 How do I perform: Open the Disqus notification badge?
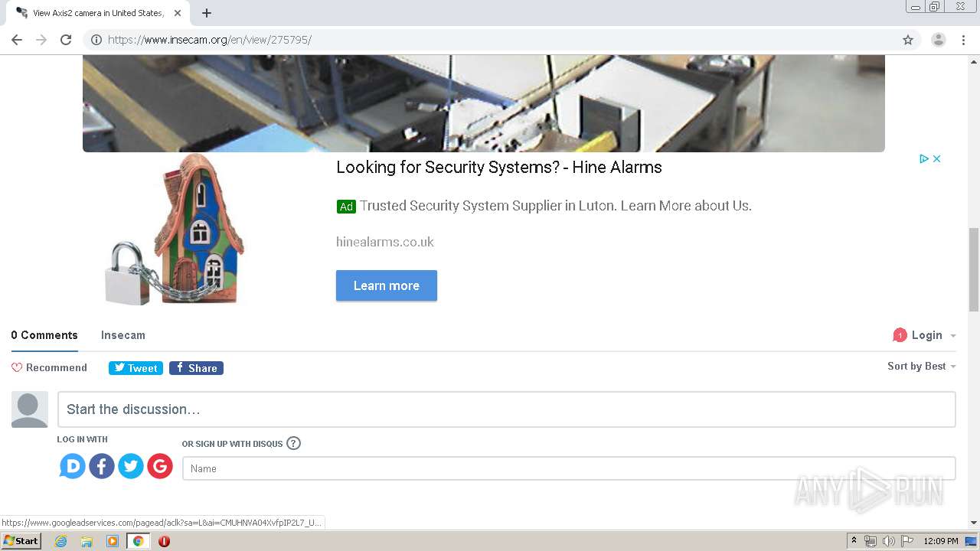pos(900,335)
